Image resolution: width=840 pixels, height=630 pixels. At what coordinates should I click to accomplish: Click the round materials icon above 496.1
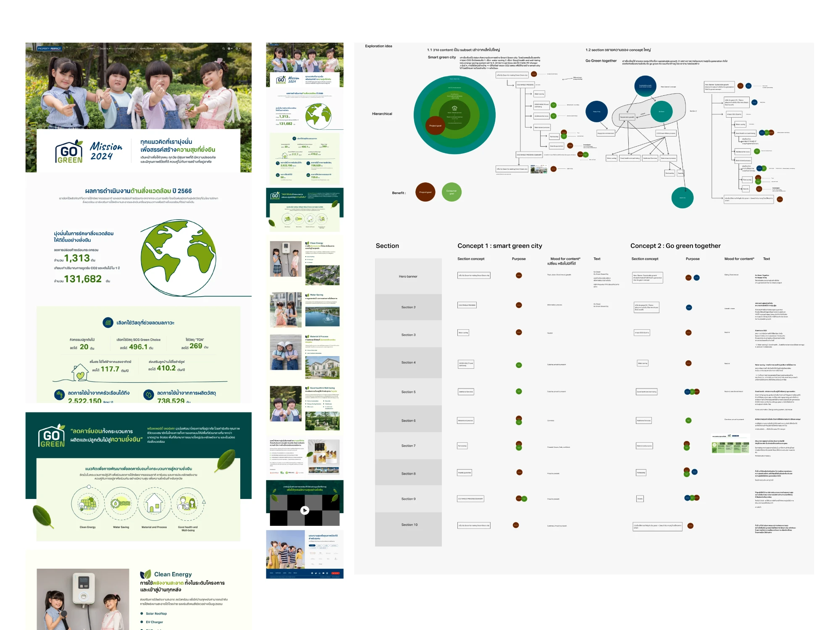(x=108, y=323)
